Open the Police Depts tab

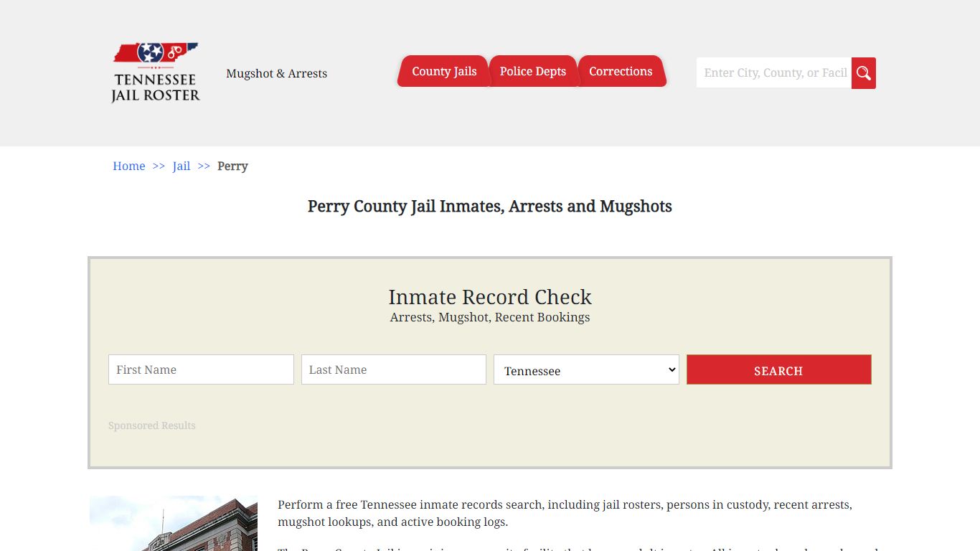pos(533,71)
